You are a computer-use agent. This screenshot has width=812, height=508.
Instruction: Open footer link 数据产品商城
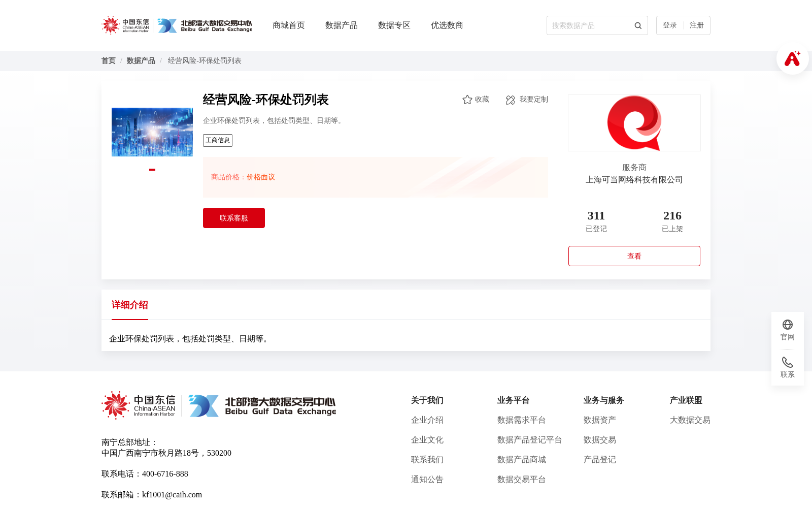(522, 460)
